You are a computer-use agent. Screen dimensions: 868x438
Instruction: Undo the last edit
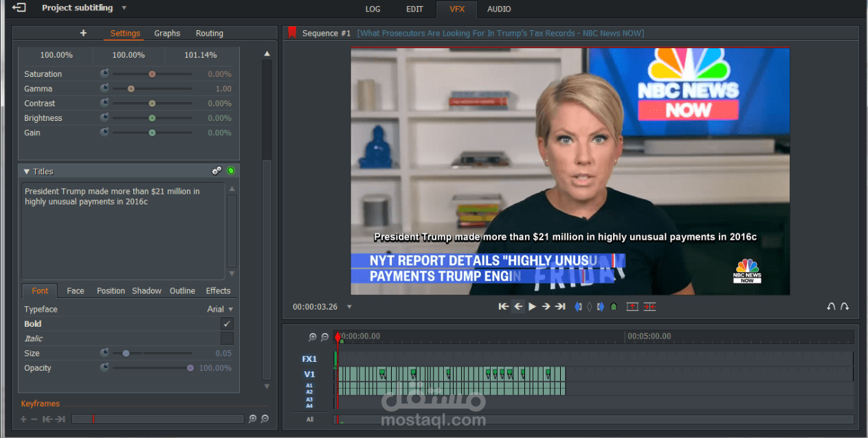pyautogui.click(x=831, y=307)
